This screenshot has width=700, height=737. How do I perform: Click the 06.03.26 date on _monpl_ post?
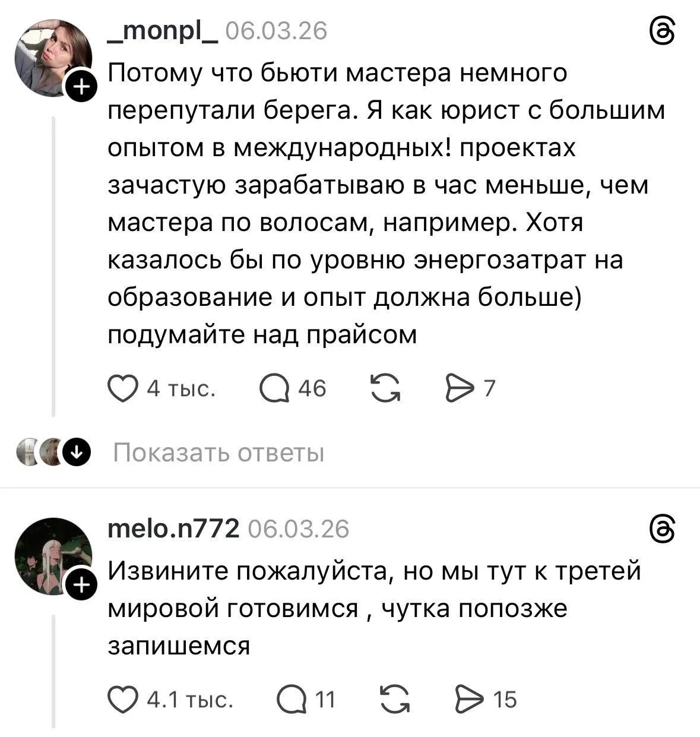click(x=277, y=31)
